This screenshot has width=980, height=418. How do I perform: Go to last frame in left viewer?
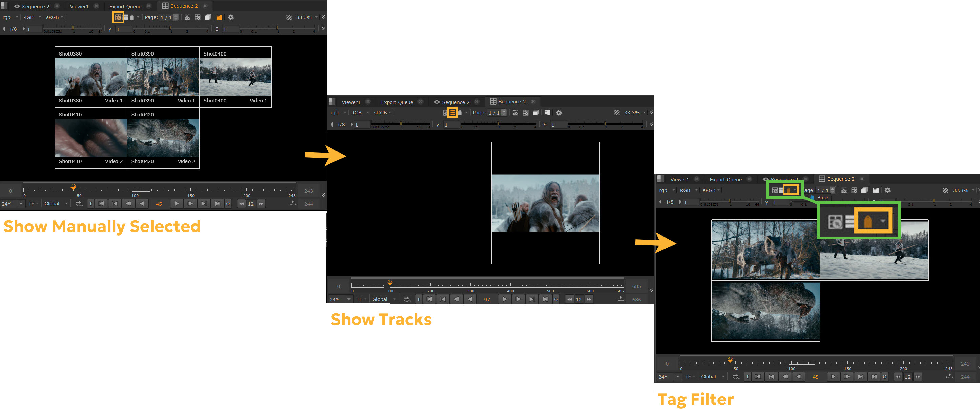(x=217, y=204)
